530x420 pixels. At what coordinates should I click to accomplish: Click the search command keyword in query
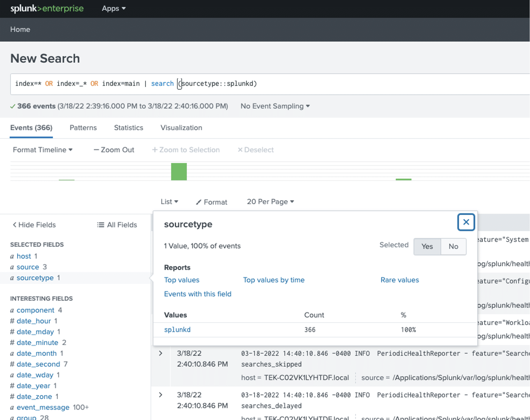click(162, 84)
